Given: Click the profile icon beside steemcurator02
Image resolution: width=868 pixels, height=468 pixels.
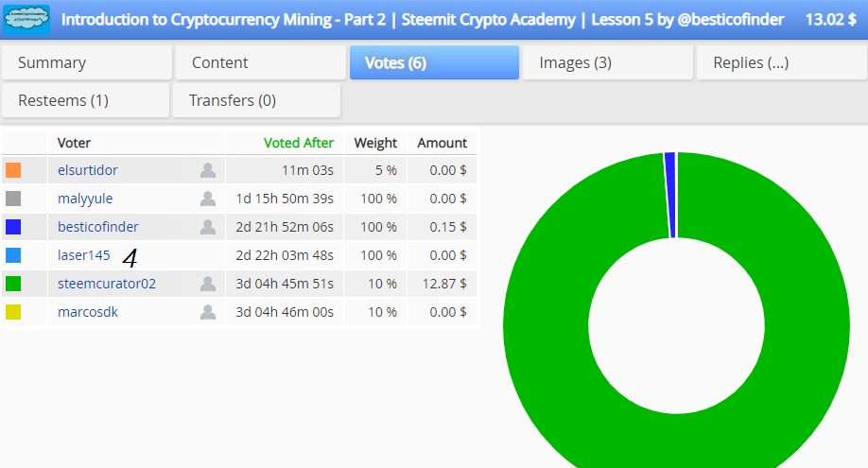Looking at the screenshot, I should coord(208,285).
